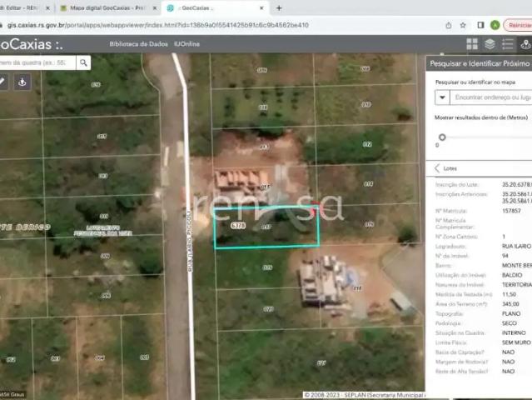This screenshot has width=532, height=400.
Task: Open the legend list icon
Action: coord(507,44)
